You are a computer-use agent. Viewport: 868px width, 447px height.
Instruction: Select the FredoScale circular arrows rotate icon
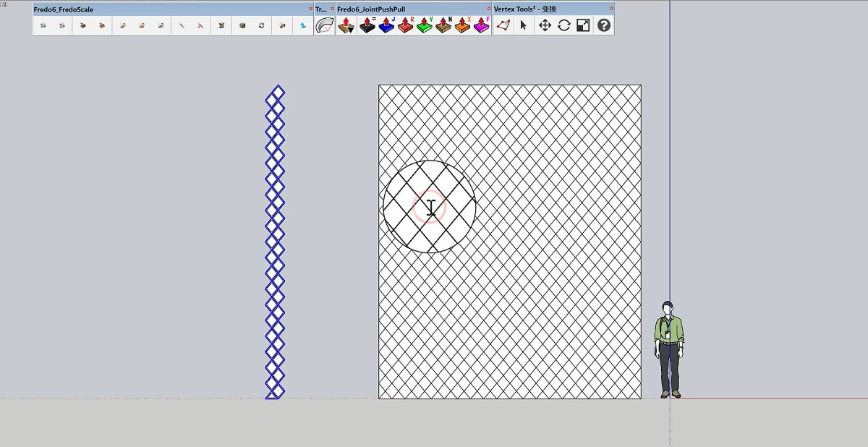coord(261,26)
